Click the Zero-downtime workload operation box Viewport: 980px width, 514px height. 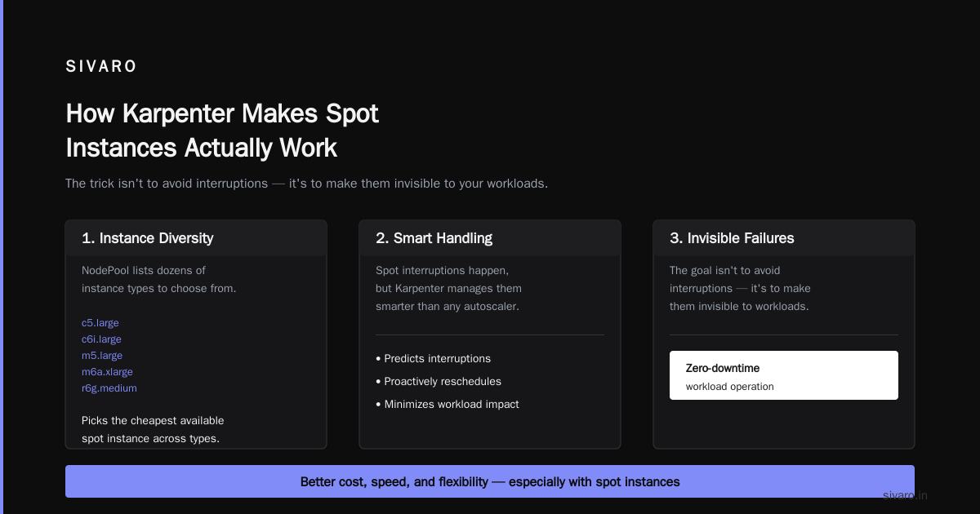(x=784, y=375)
